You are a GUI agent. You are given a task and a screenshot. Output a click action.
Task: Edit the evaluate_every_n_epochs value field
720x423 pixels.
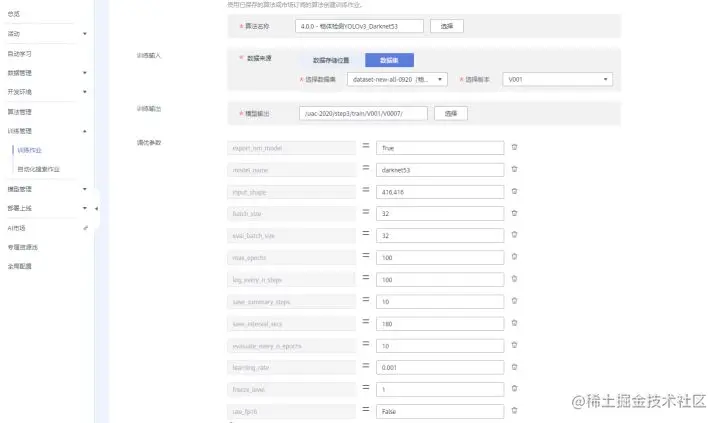pos(440,346)
